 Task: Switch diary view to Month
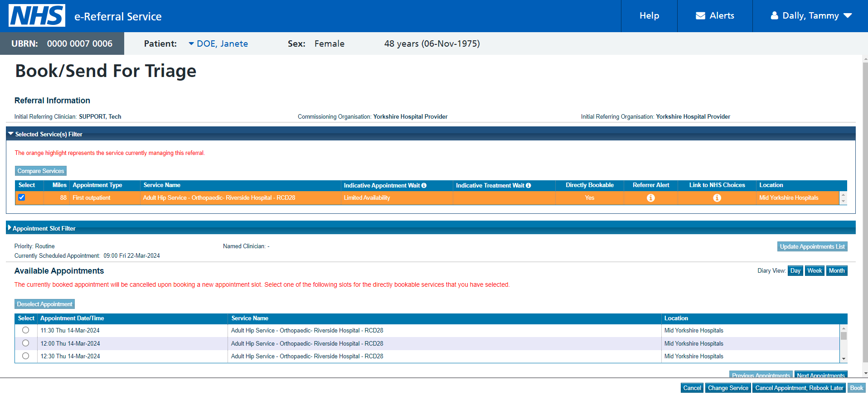[x=836, y=271]
